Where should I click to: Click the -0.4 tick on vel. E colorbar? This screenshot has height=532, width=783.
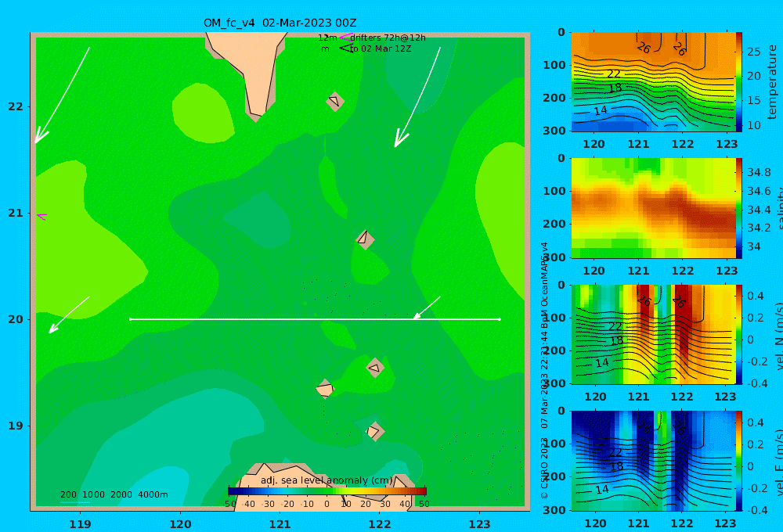tap(756, 509)
